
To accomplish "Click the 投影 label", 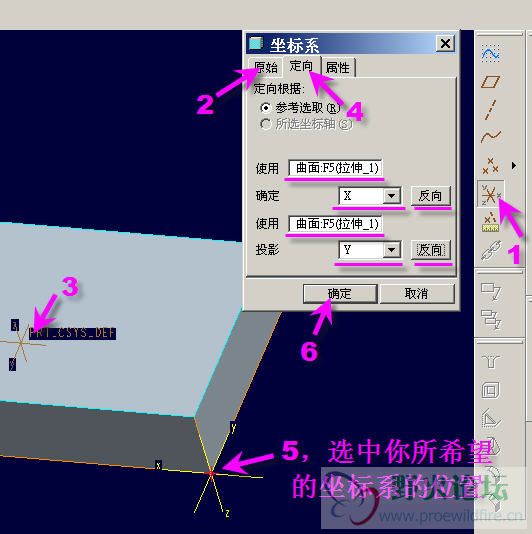I will [x=268, y=250].
